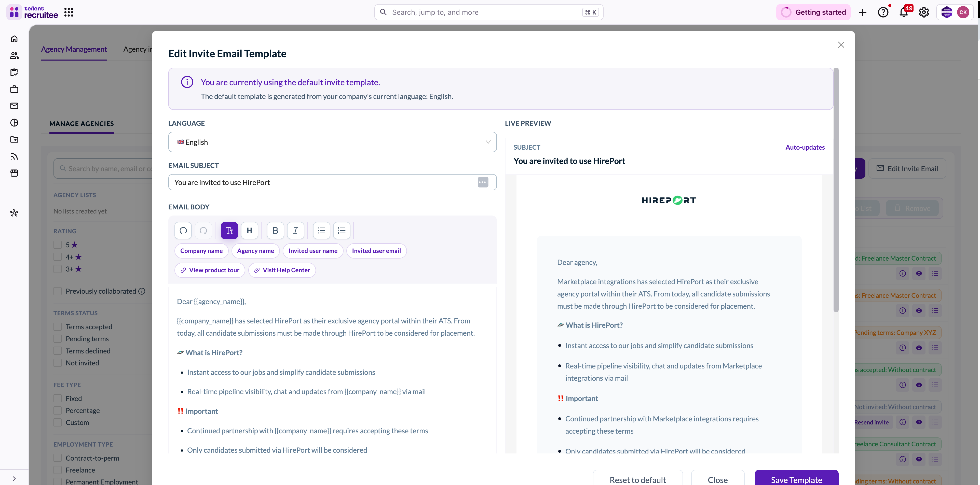Insert Invited user email variable
The height and width of the screenshot is (485, 980).
coord(376,251)
